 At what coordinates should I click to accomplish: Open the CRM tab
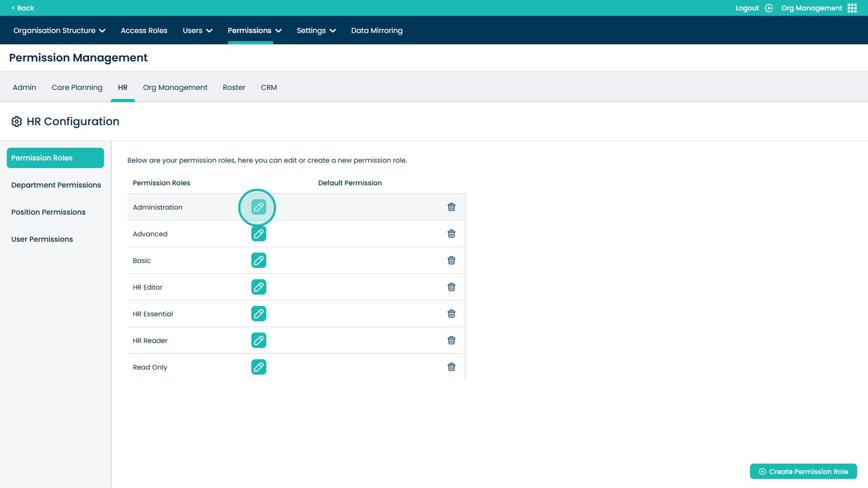pos(269,87)
